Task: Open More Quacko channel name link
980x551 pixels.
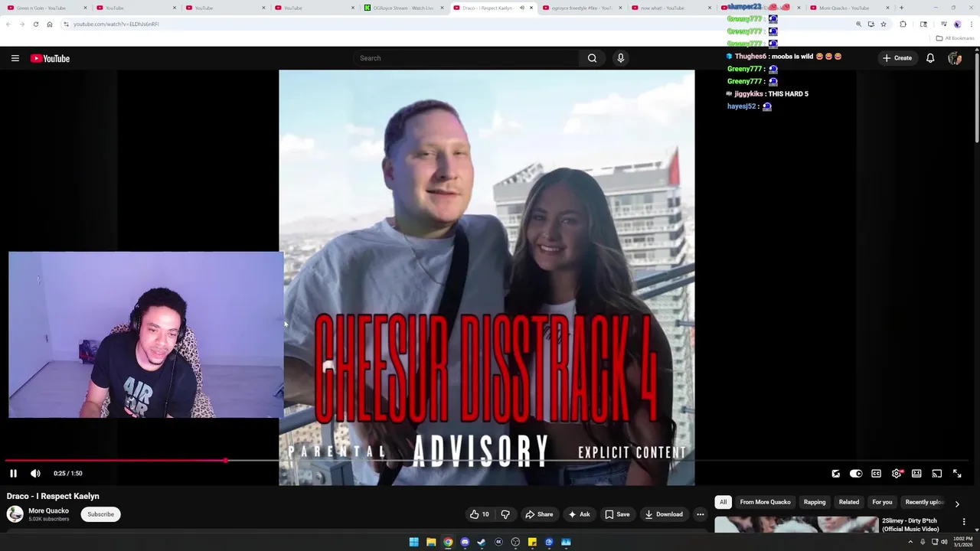Action: pyautogui.click(x=48, y=510)
